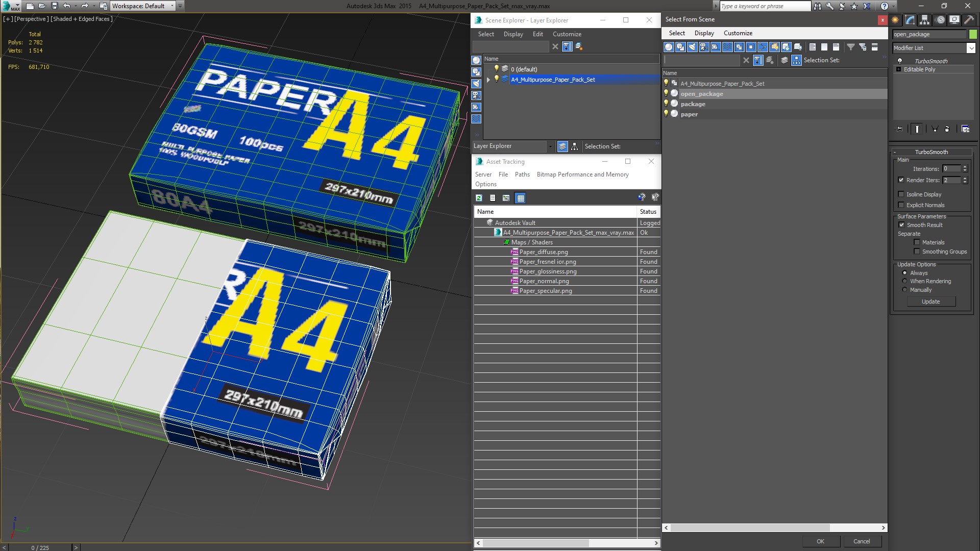
Task: Enable Separate by Smoothing Groups checkbox
Action: click(x=917, y=252)
